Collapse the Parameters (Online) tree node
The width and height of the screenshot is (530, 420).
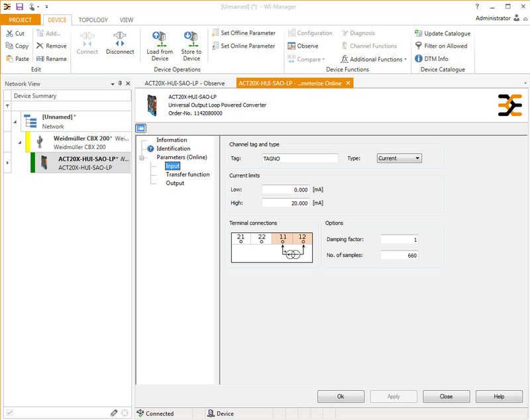click(x=142, y=158)
